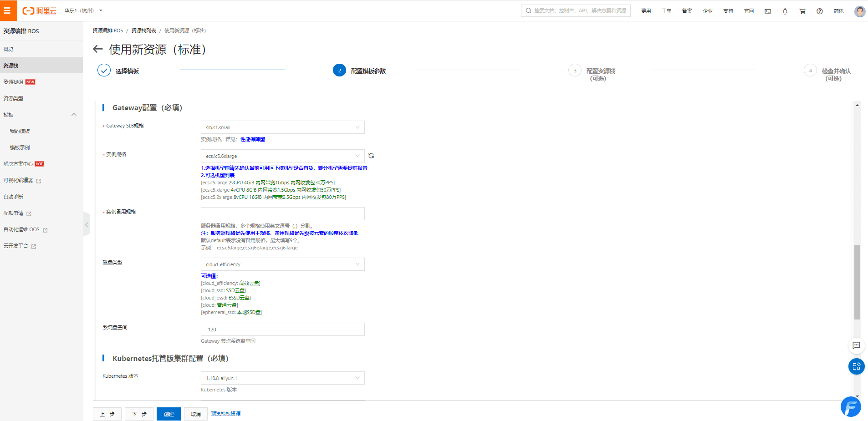The height and width of the screenshot is (421, 868).
Task: Open the 工单 top menu
Action: tap(666, 11)
